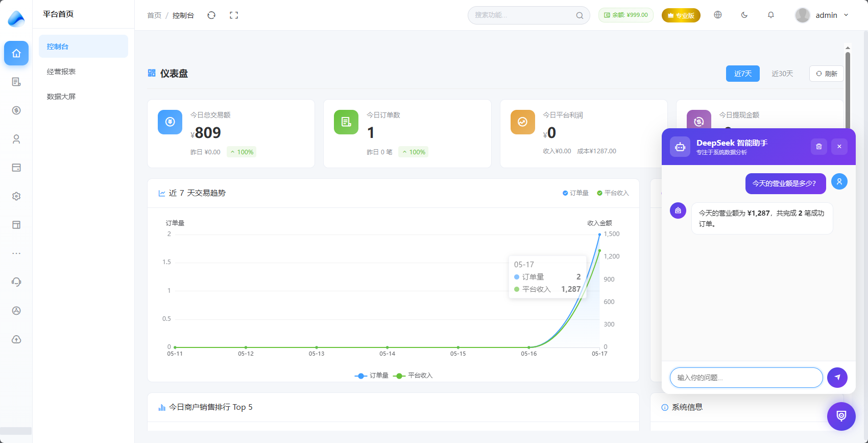Open the cloud upload icon in sidebar
Screen dimensions: 868x443
click(x=16, y=339)
